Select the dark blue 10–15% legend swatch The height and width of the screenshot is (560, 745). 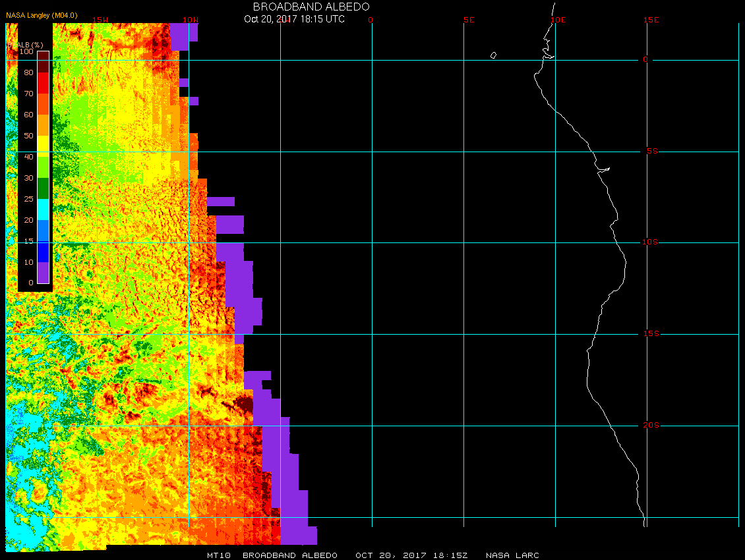[x=43, y=252]
